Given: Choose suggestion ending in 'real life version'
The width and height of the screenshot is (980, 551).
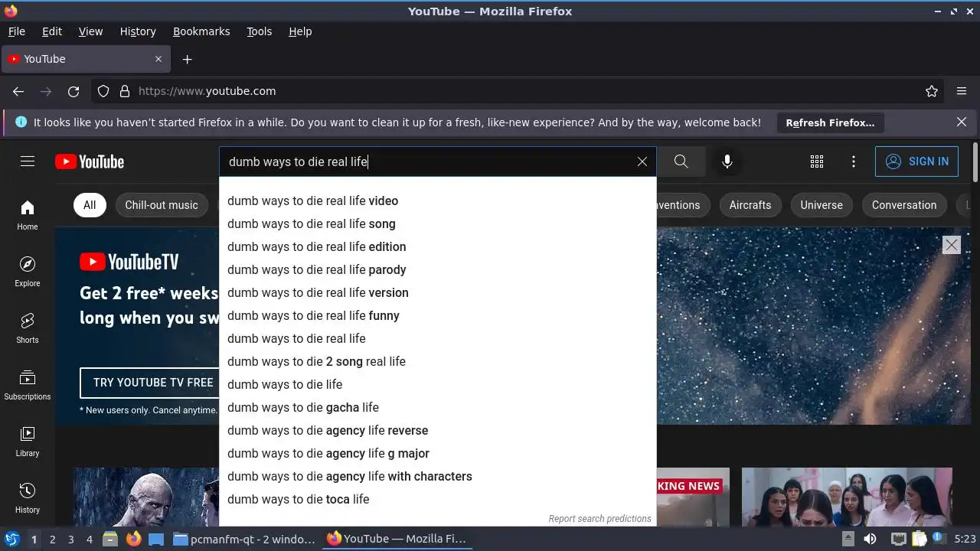Looking at the screenshot, I should pos(438,292).
